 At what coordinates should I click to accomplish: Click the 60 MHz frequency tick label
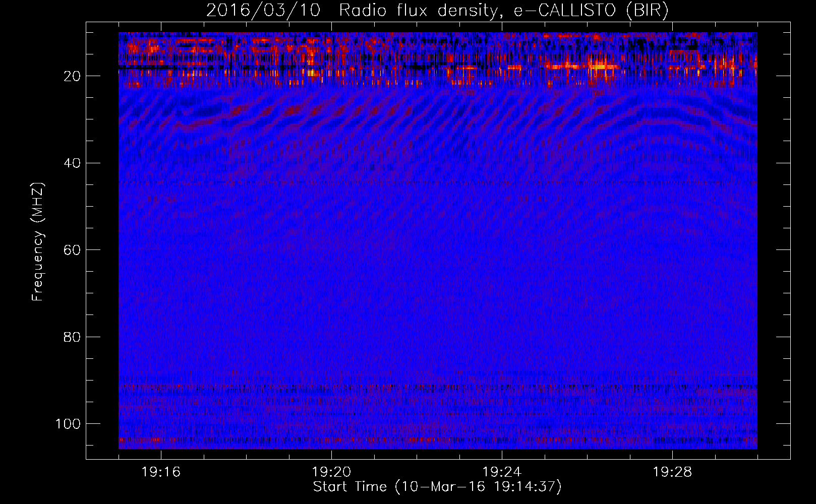point(72,250)
